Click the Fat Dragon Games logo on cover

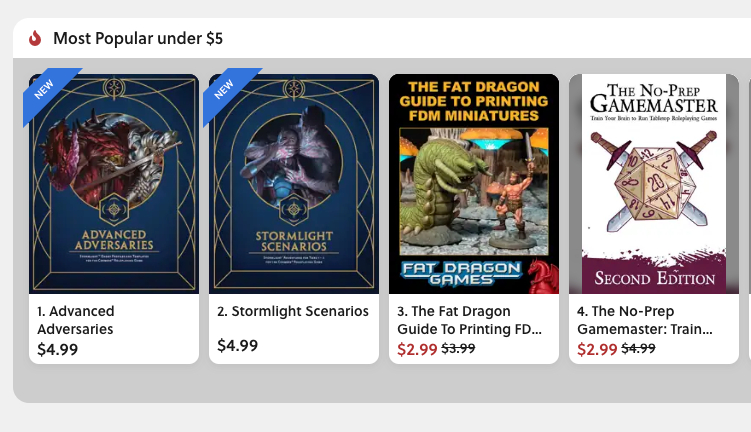click(461, 273)
